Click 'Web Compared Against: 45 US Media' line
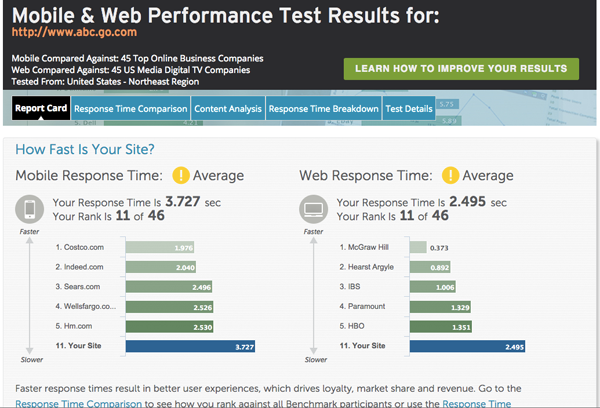The width and height of the screenshot is (600, 408). (131, 70)
